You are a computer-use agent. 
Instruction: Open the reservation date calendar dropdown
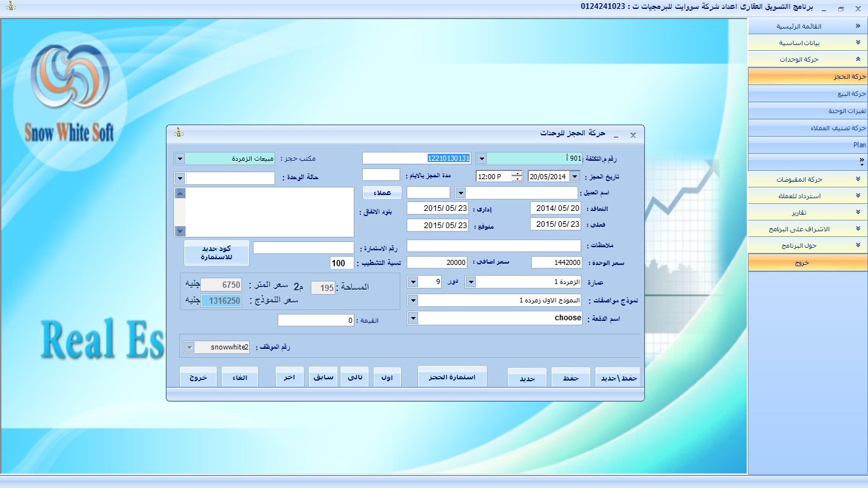574,177
